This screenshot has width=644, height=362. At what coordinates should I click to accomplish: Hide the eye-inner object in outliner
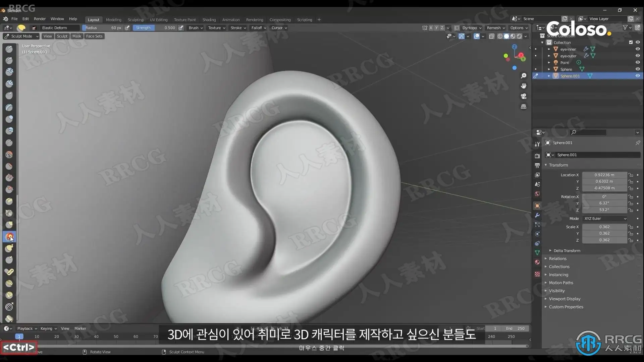point(638,49)
